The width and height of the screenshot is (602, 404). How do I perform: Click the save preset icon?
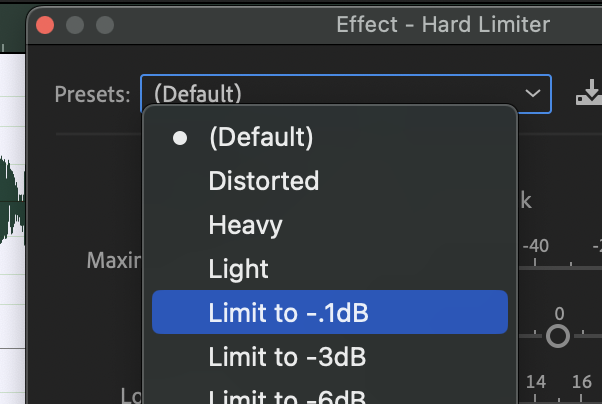pos(588,95)
